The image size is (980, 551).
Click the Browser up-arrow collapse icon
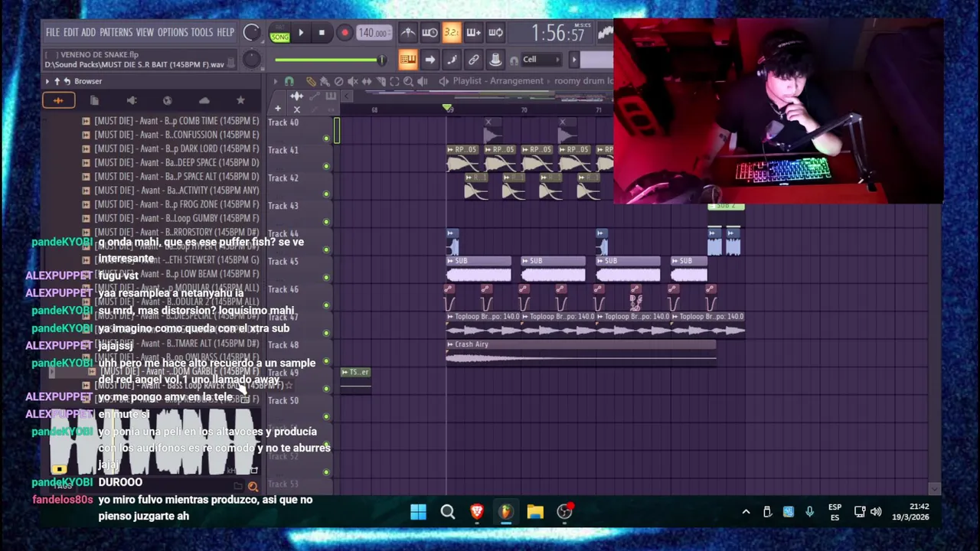pos(57,81)
